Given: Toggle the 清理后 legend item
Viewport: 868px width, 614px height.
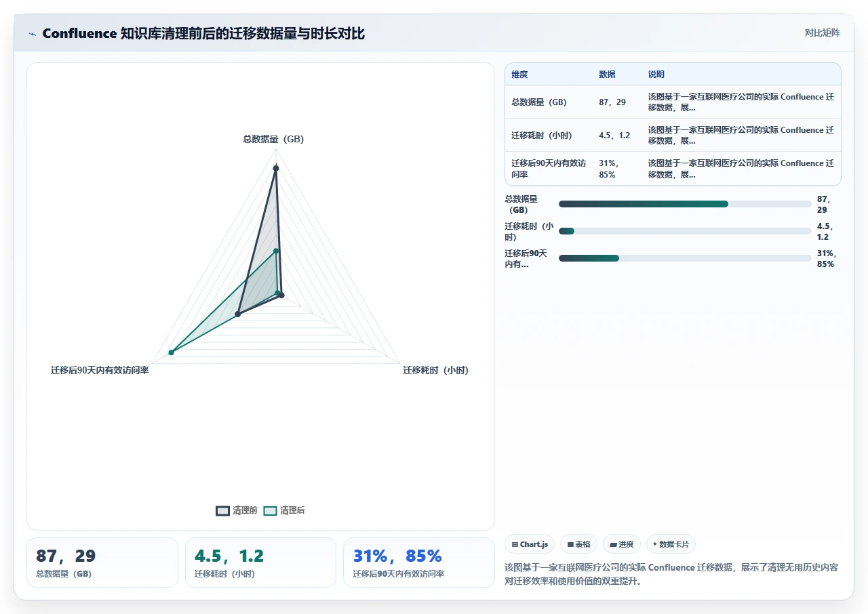Looking at the screenshot, I should pos(284,510).
